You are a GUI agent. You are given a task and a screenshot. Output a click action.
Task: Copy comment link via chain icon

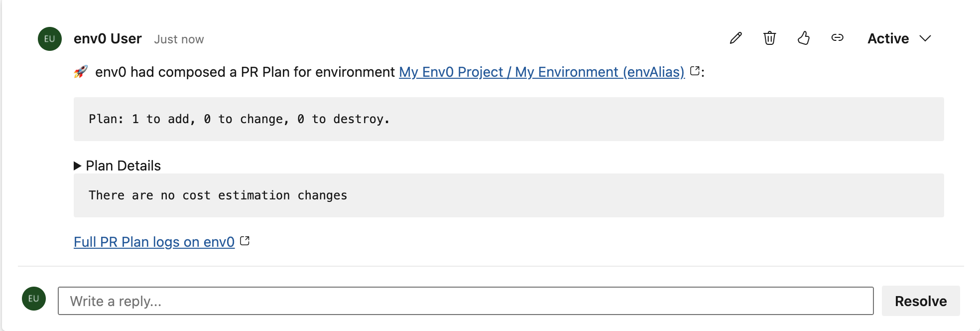pos(837,38)
